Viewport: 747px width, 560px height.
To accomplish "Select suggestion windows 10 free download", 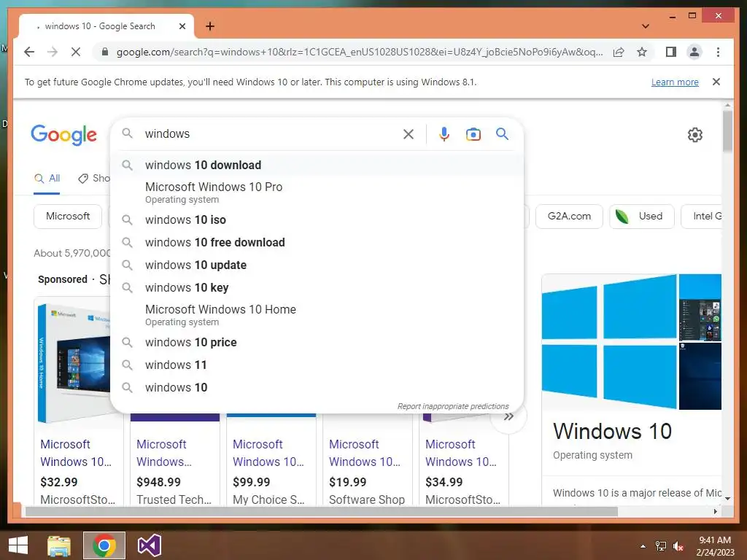I will [317, 242].
